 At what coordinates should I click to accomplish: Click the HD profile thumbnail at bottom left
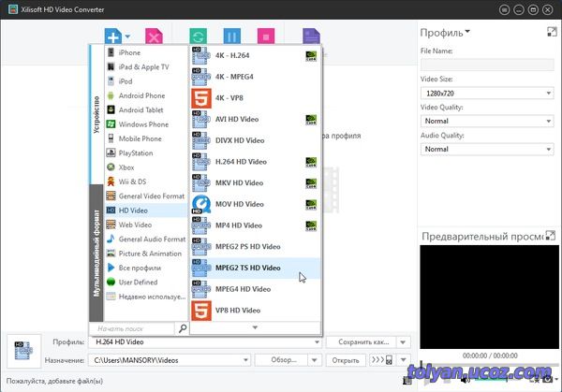tap(24, 351)
